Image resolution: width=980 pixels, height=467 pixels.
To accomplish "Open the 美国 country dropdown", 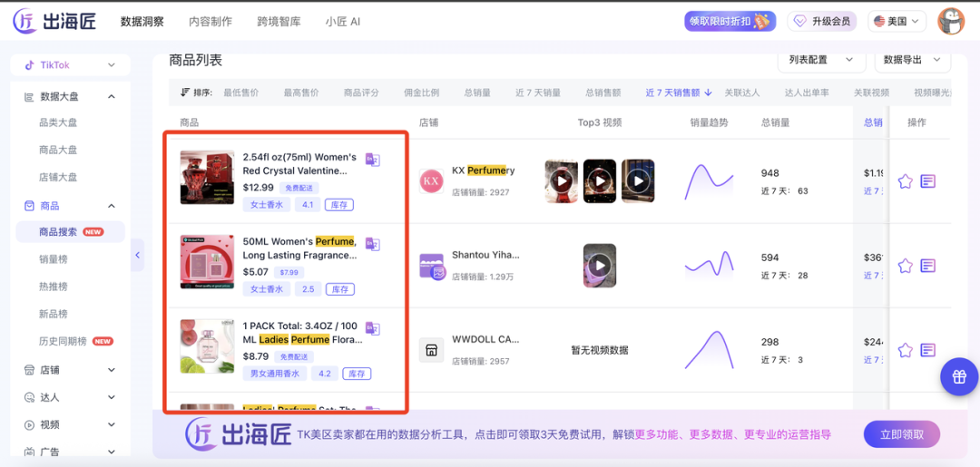I will click(897, 21).
